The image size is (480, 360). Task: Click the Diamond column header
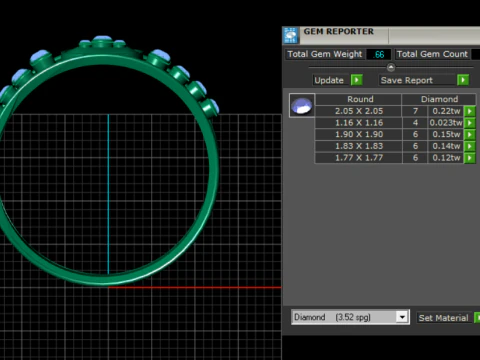pos(439,99)
